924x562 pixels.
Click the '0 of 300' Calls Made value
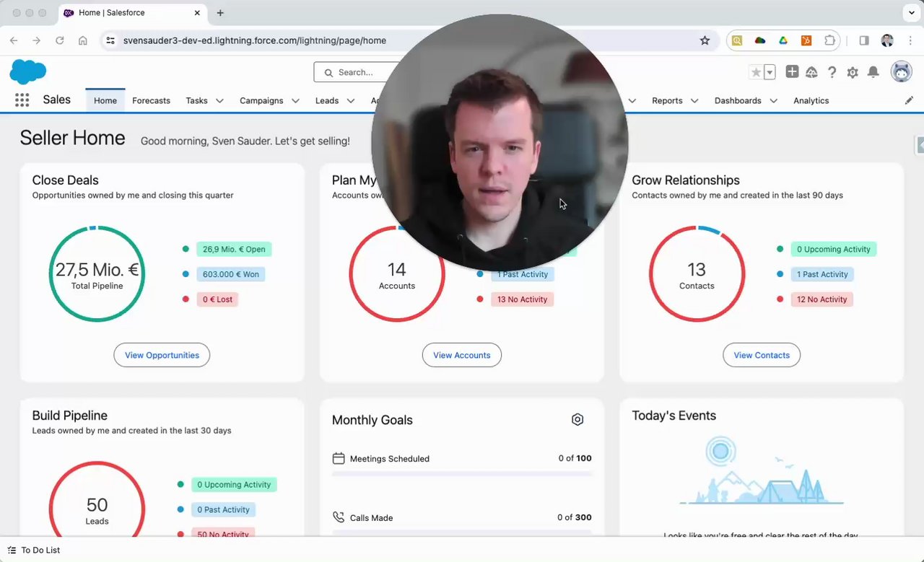coord(575,517)
